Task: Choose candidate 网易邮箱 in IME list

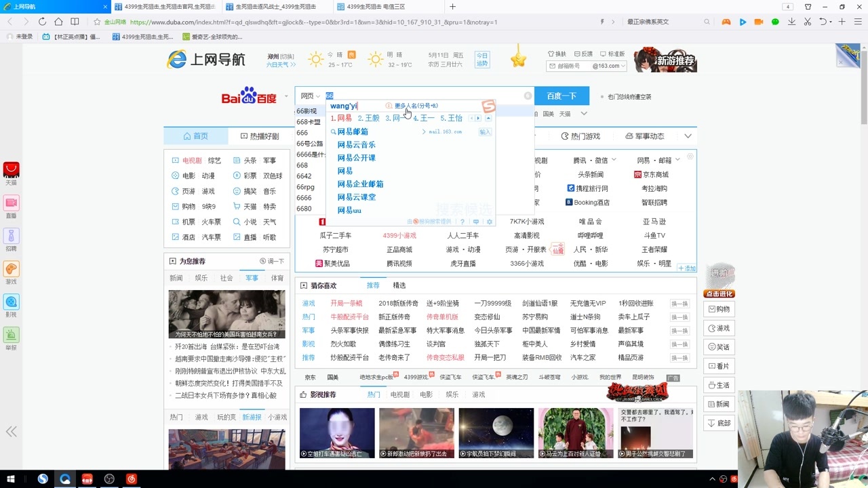Action: point(353,131)
